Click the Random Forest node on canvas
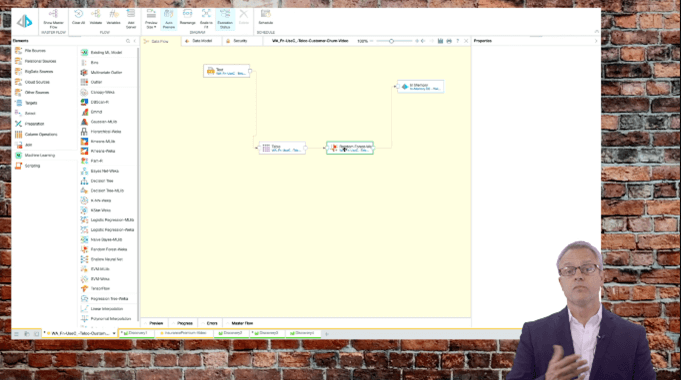 point(350,148)
